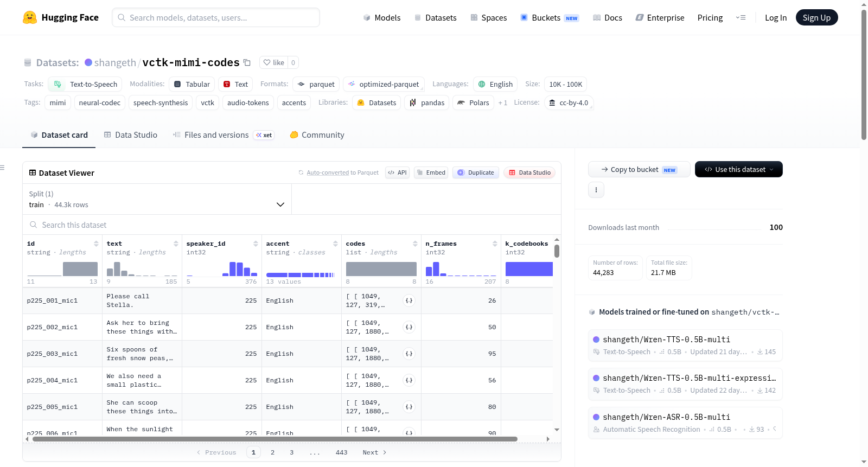Open the left sidebar hamburger icon
The image size is (868, 467).
3,168
